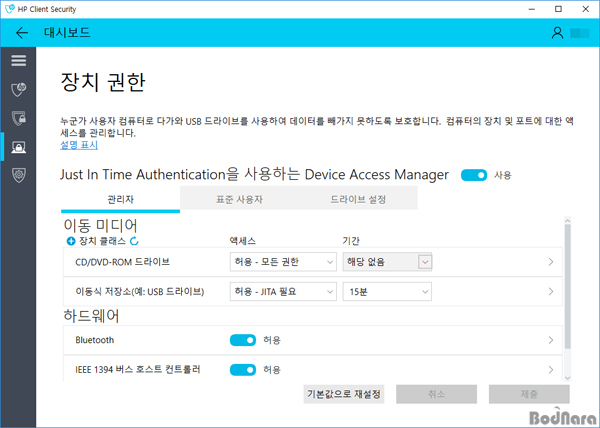Refresh the device class list
600x428 pixels.
click(134, 241)
